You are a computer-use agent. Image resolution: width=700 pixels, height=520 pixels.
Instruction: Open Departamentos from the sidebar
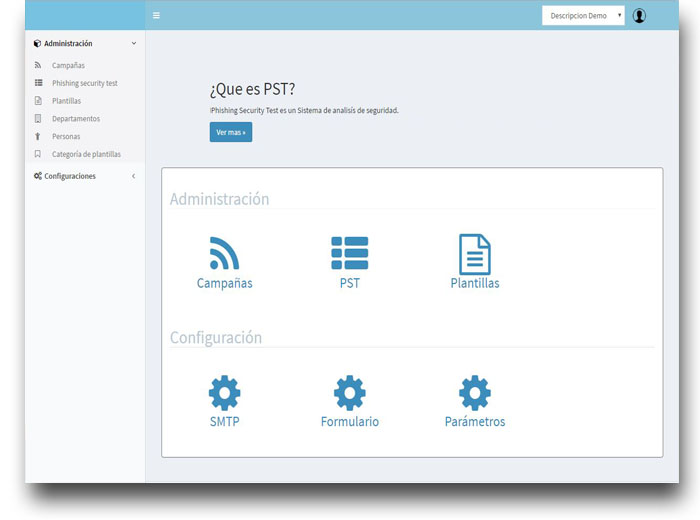click(75, 119)
